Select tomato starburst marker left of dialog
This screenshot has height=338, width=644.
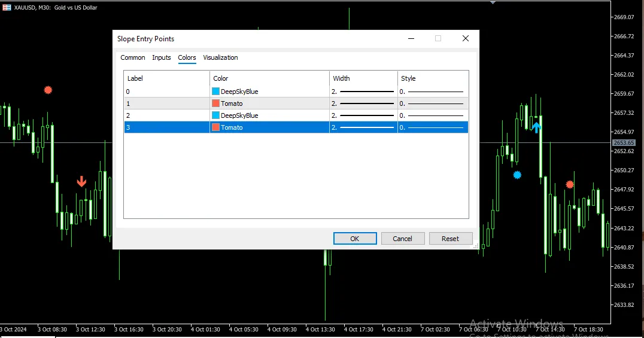pos(48,90)
